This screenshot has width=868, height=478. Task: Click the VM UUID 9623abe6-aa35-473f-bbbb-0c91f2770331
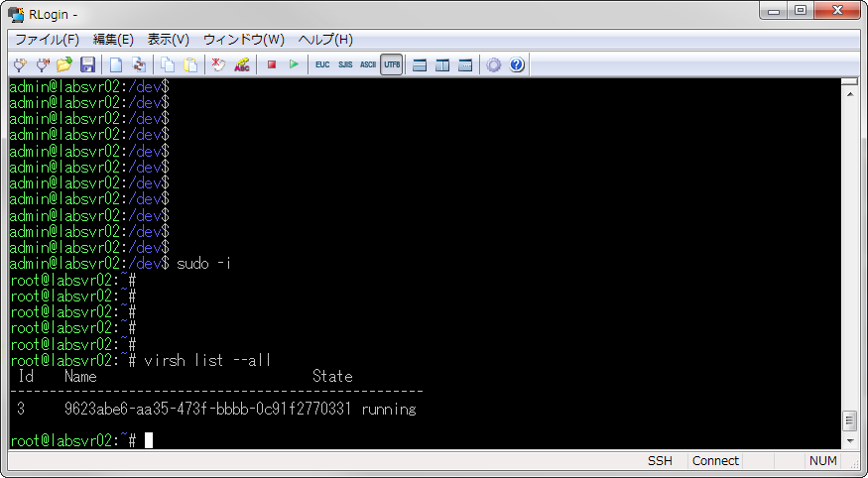[x=207, y=409]
